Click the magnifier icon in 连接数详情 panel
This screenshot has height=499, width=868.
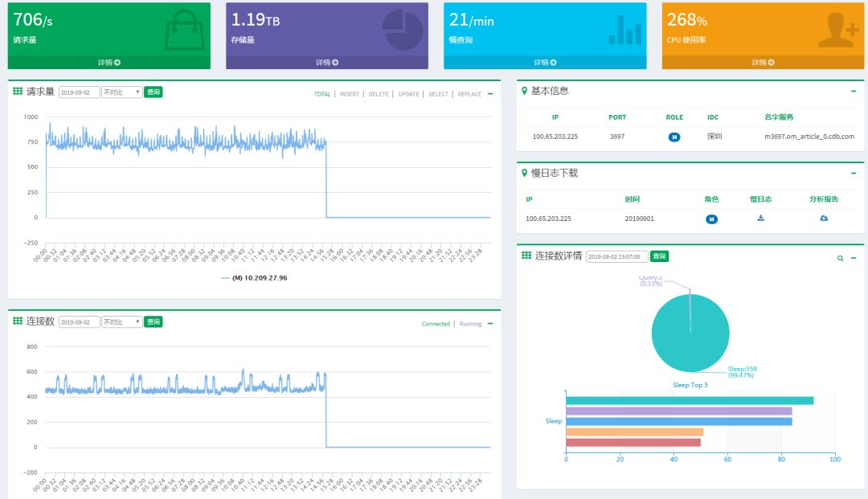tap(841, 259)
